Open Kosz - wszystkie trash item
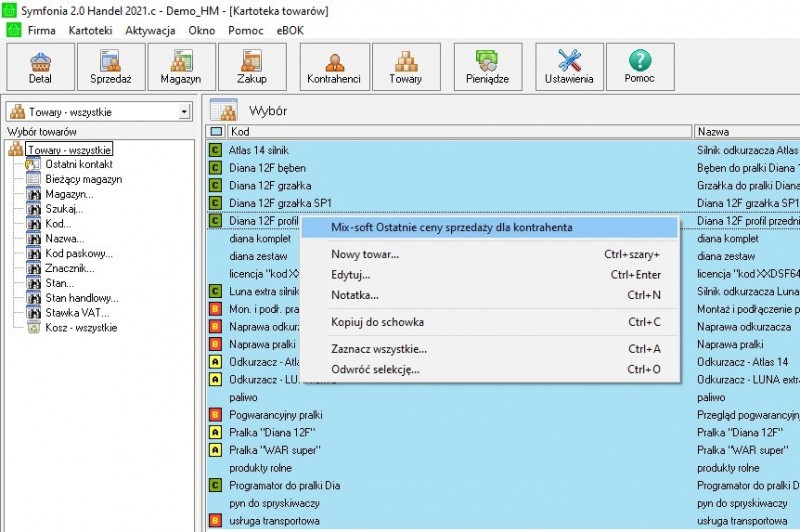The width and height of the screenshot is (800, 532). [81, 327]
